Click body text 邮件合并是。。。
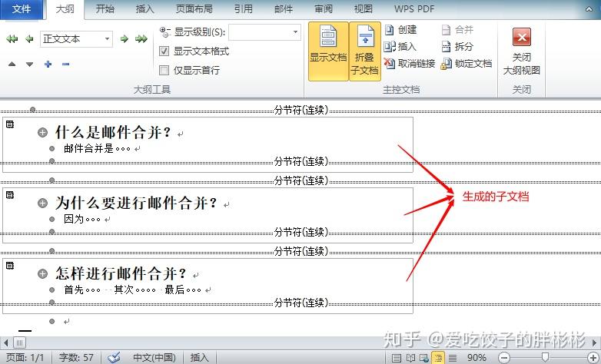 tap(97, 149)
